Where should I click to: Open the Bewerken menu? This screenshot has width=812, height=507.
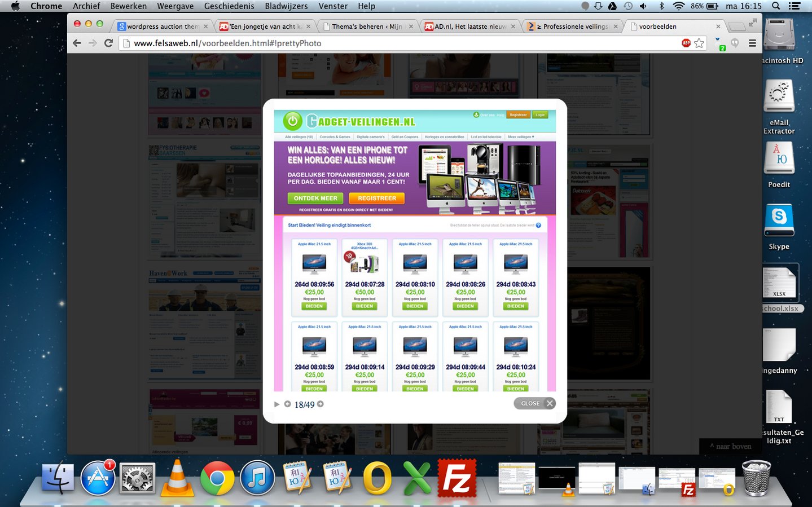129,6
